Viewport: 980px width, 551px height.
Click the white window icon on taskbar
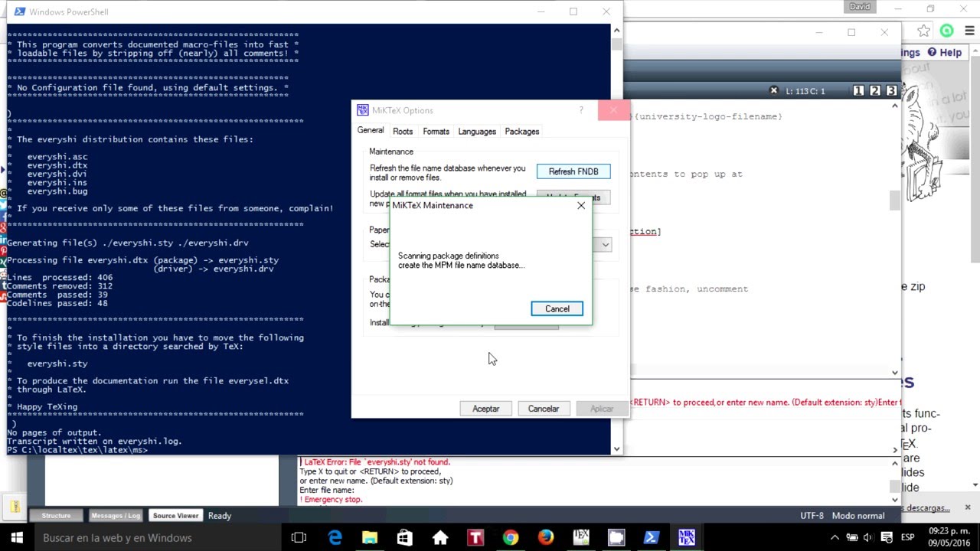click(x=616, y=538)
